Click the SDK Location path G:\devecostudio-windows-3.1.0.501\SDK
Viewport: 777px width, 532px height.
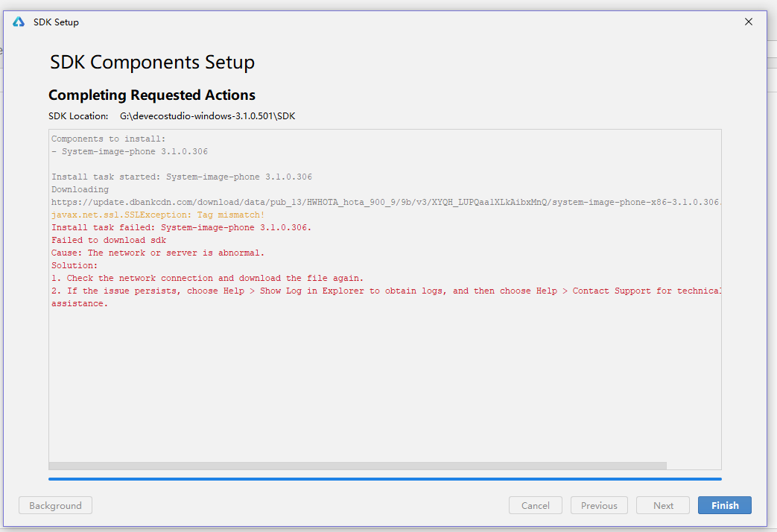pos(208,116)
